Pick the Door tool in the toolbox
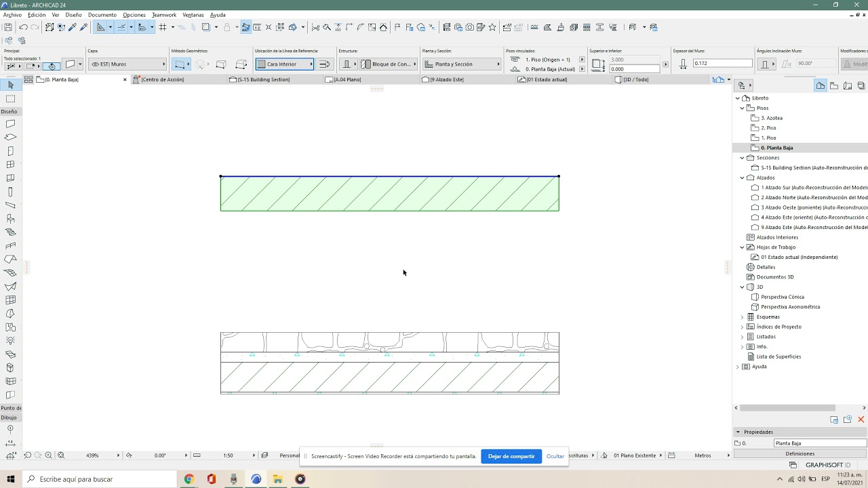 coord(10,151)
